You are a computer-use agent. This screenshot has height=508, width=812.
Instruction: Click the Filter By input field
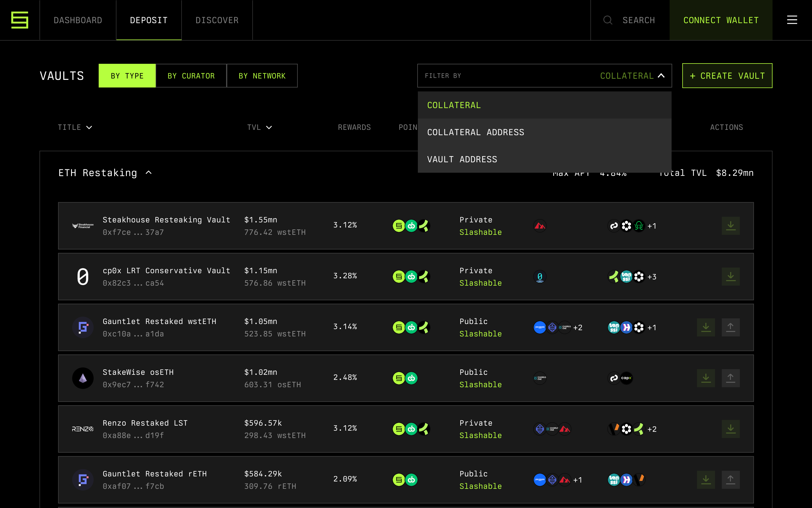544,76
